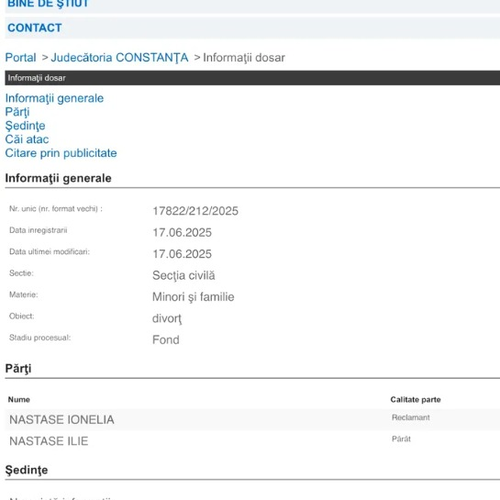The width and height of the screenshot is (500, 500).
Task: Click the Fond stadiu procesual value
Action: 166,340
